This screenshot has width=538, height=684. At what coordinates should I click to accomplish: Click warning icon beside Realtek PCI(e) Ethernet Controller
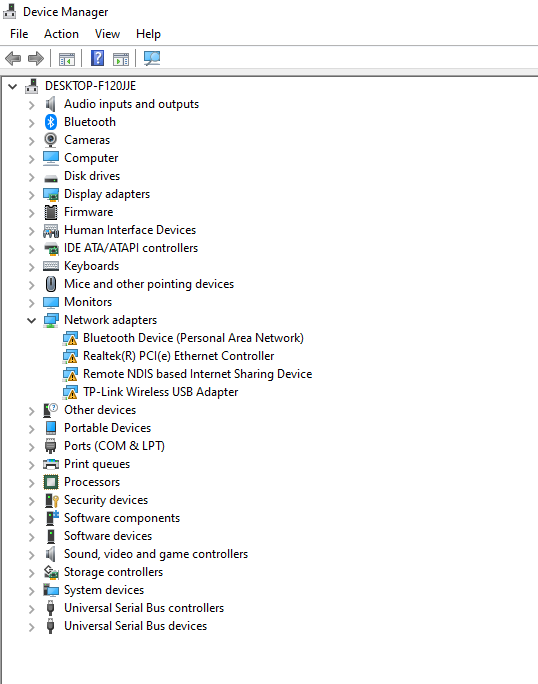[70, 356]
